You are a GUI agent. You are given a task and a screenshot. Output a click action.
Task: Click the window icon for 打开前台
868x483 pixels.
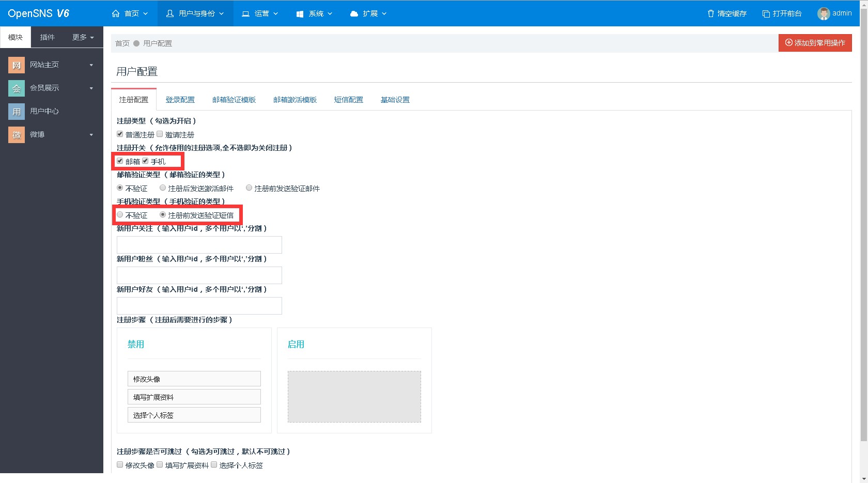coord(766,14)
